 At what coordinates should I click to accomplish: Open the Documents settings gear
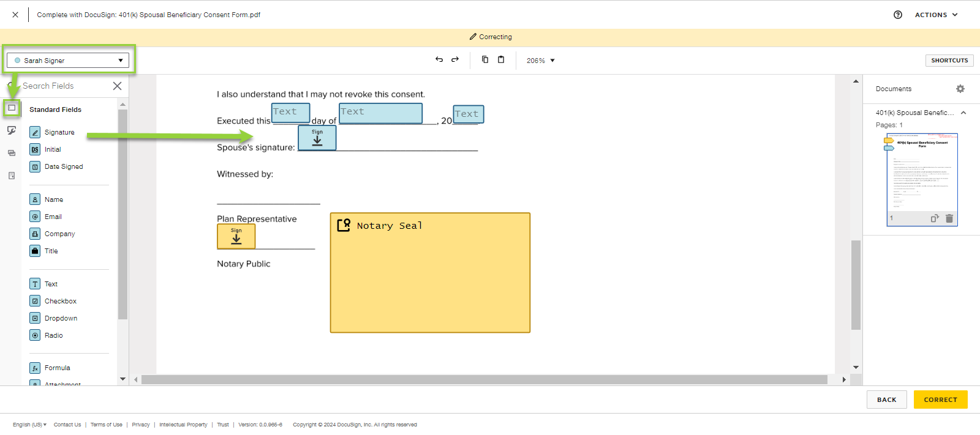(x=960, y=89)
